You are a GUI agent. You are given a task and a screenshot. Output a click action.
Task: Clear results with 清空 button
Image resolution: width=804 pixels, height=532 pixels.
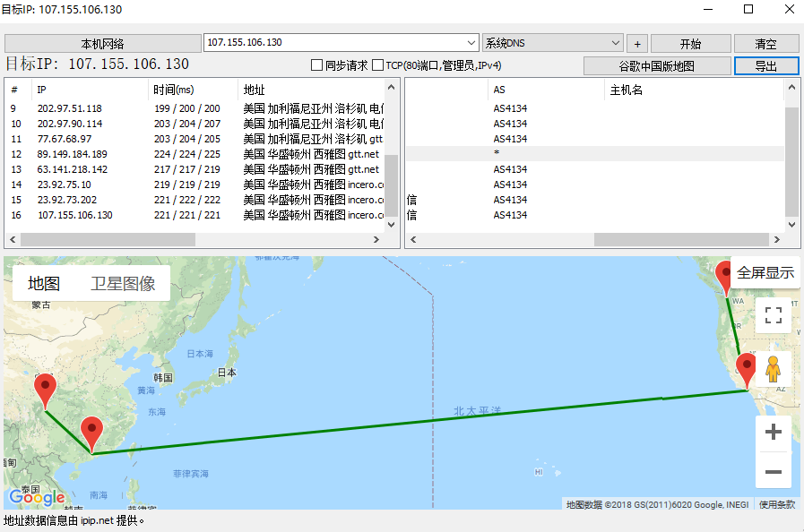pyautogui.click(x=766, y=44)
